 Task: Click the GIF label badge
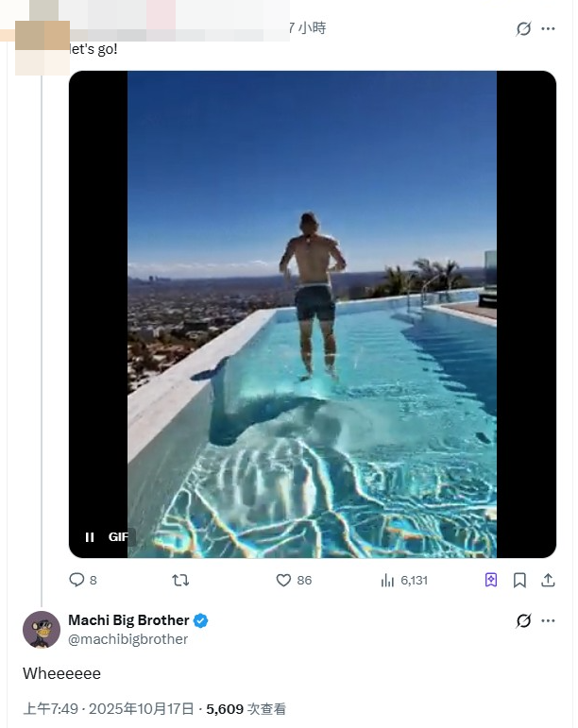coord(118,537)
